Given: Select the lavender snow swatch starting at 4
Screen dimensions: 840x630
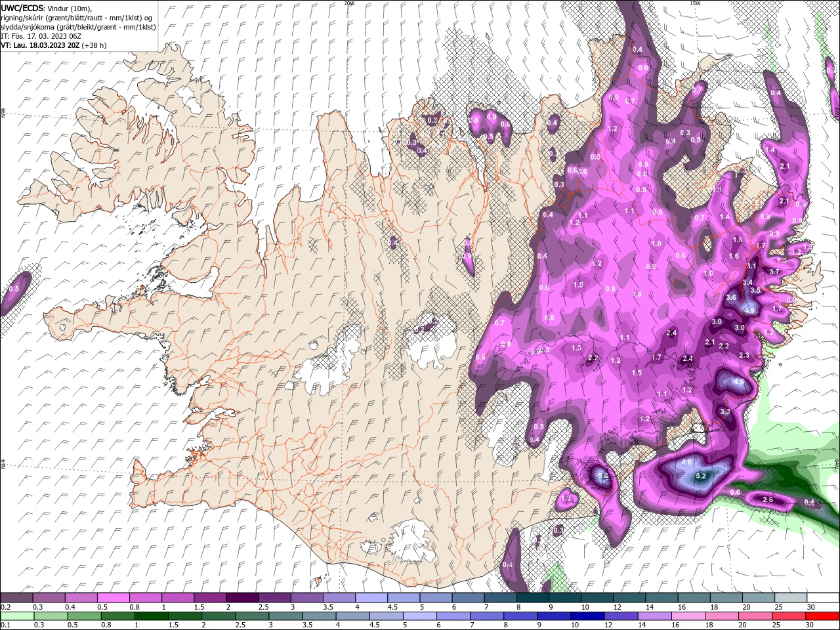Looking at the screenshot, I should point(371,598).
